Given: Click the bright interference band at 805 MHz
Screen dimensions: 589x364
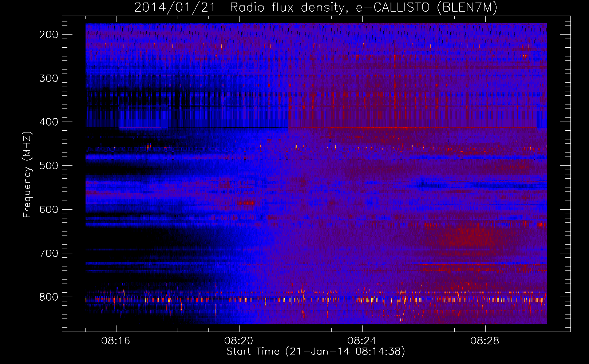Looking at the screenshot, I should [x=316, y=300].
